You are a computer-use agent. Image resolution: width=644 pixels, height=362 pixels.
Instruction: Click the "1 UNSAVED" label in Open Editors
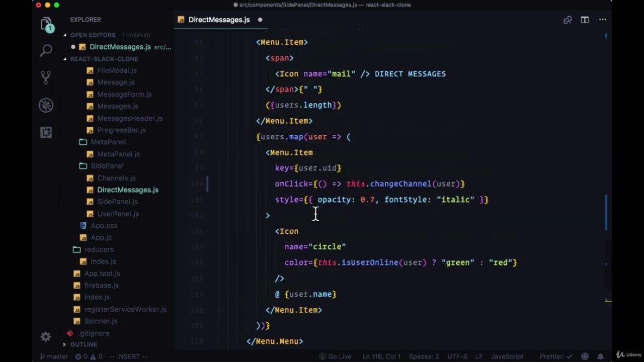pyautogui.click(x=136, y=35)
